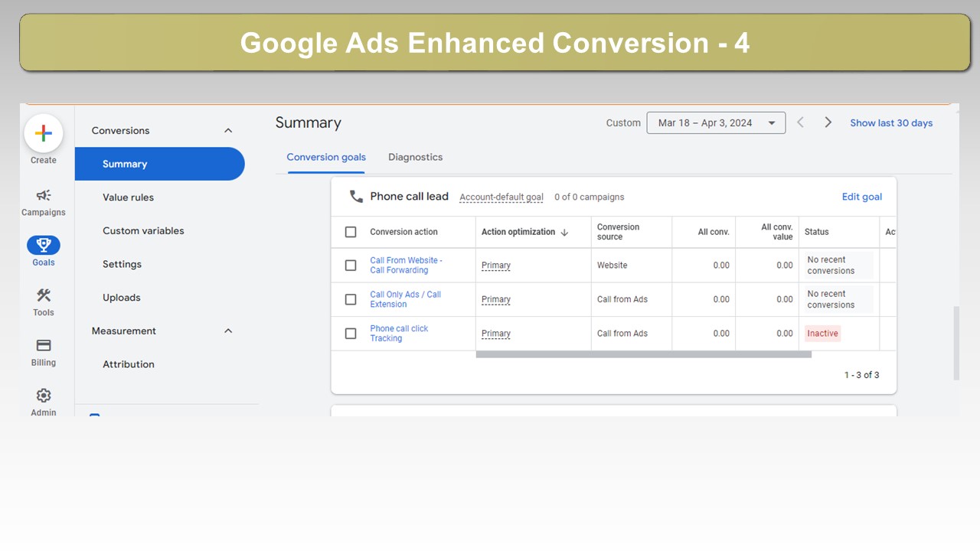Collapse the Conversions section chevron
980x551 pixels.
point(227,131)
